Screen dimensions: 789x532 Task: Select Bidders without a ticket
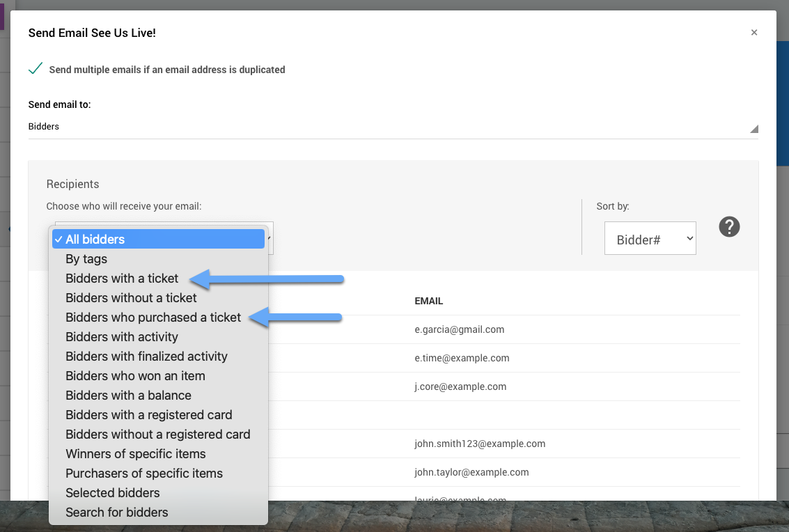click(x=131, y=298)
